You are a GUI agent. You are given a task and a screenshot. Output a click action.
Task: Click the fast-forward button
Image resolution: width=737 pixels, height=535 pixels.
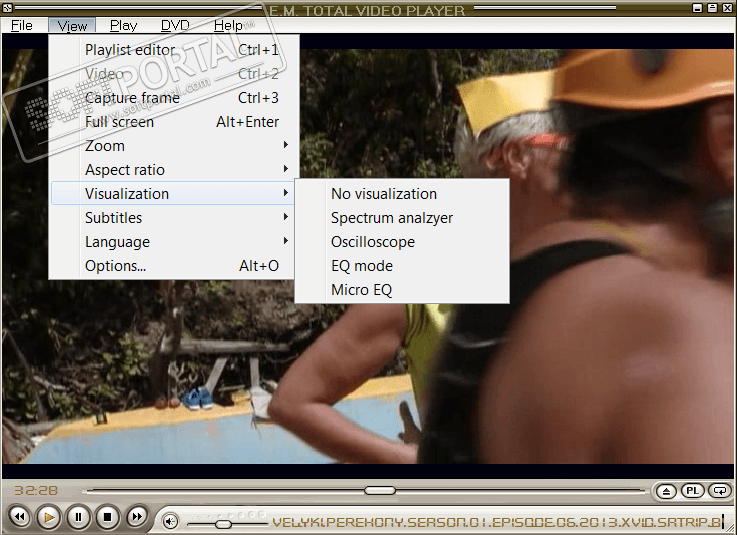(136, 517)
